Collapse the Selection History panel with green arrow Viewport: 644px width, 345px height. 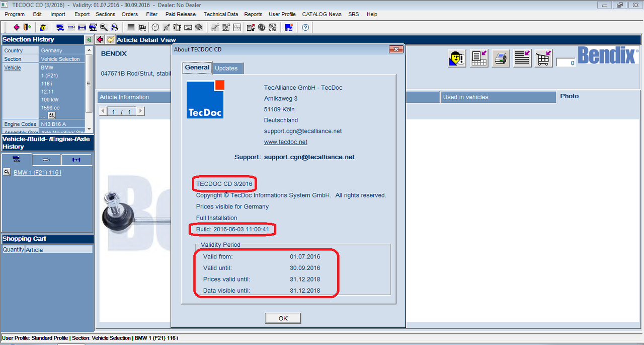coord(89,39)
